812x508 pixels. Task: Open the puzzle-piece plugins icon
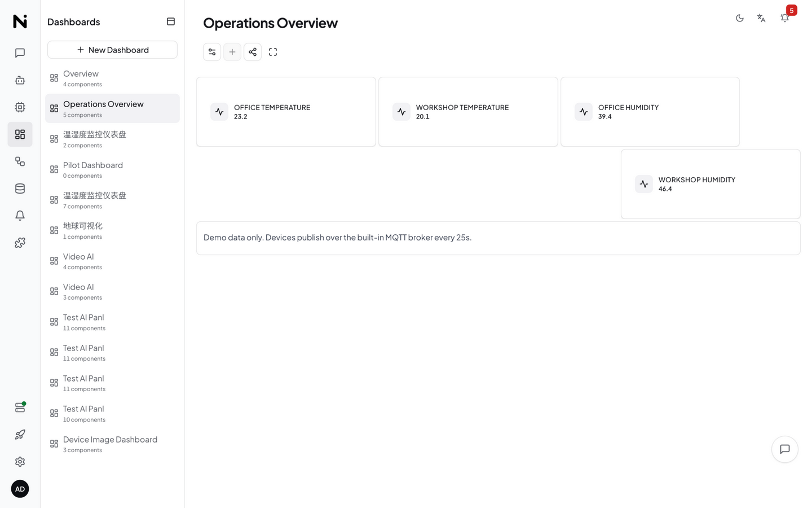pyautogui.click(x=20, y=243)
